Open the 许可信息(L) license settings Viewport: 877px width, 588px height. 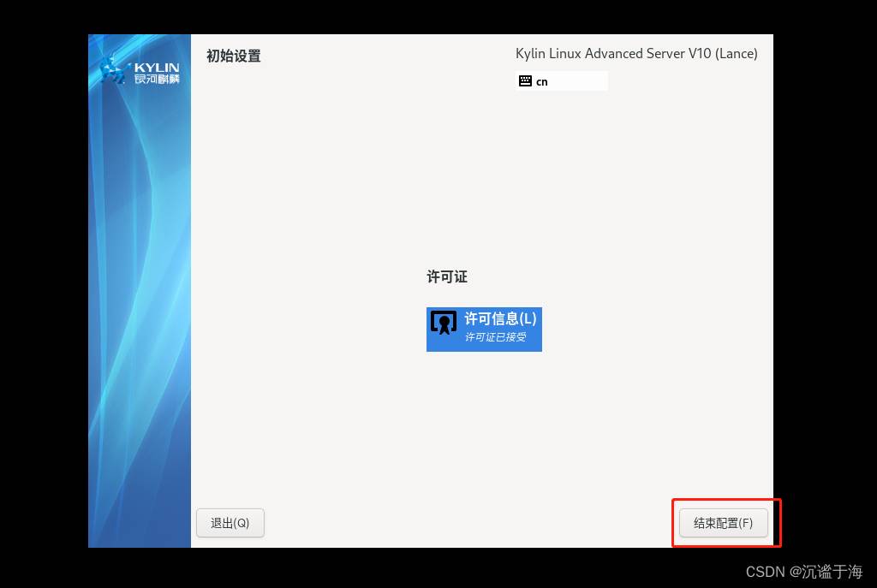500,318
